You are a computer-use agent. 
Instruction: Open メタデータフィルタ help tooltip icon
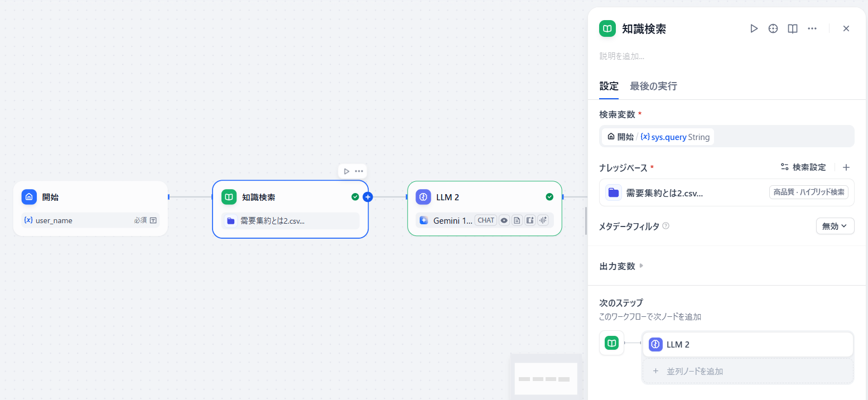(x=666, y=226)
